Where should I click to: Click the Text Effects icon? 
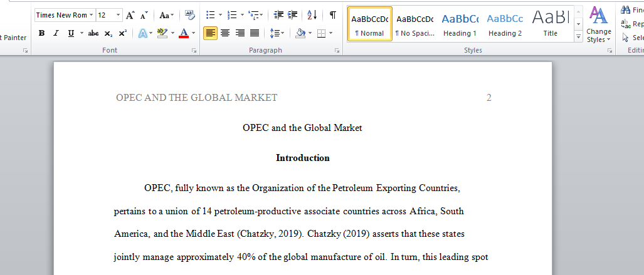pos(142,33)
